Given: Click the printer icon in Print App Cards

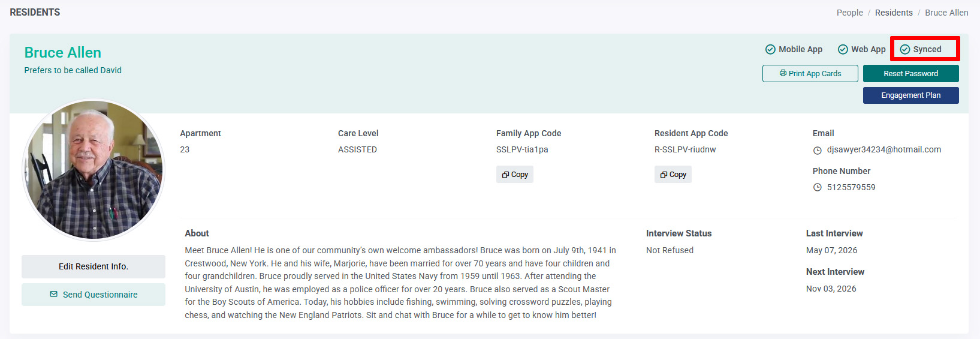Looking at the screenshot, I should pyautogui.click(x=783, y=73).
